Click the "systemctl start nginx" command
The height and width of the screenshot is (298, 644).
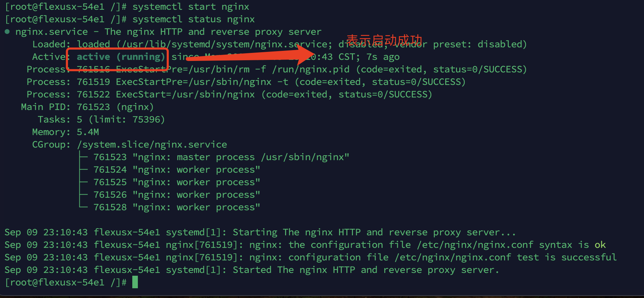coord(190,7)
